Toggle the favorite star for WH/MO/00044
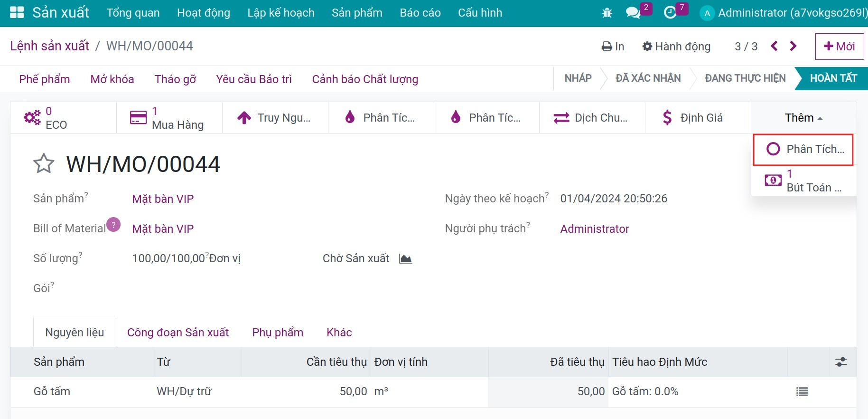This screenshot has height=419, width=868. point(44,164)
